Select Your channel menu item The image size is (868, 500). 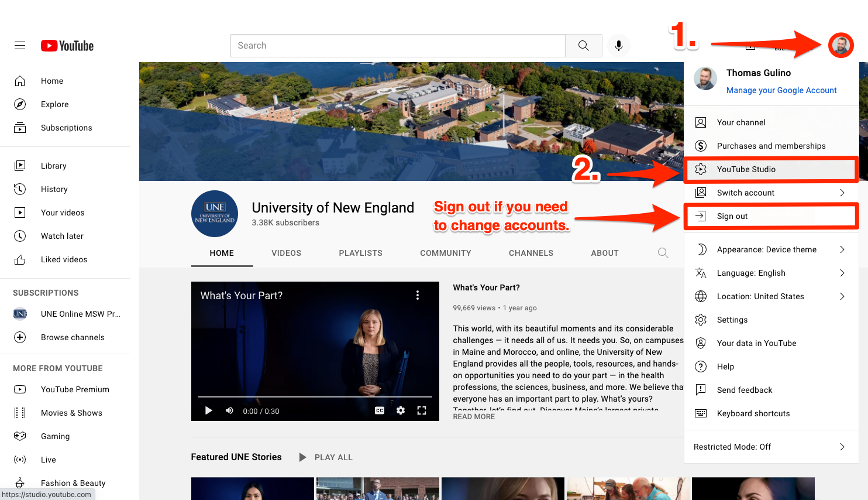771,122
